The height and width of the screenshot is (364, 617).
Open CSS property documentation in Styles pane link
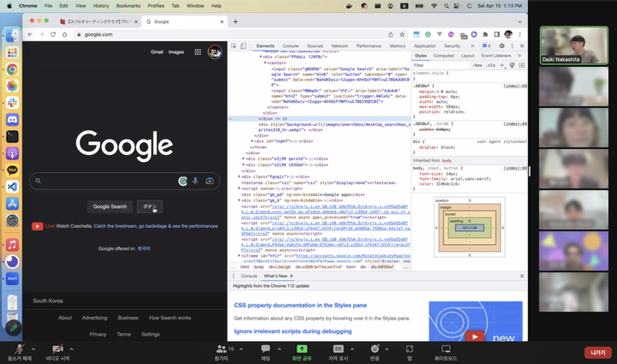(x=300, y=305)
